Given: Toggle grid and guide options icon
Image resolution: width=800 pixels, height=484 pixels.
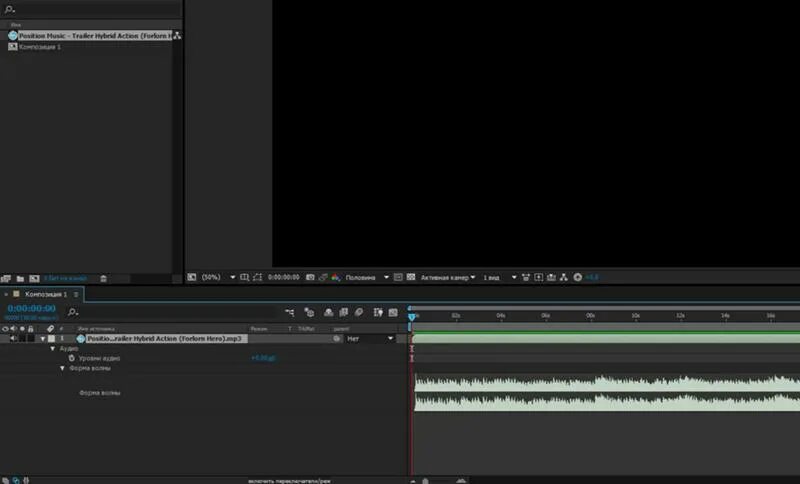Looking at the screenshot, I should click(244, 277).
